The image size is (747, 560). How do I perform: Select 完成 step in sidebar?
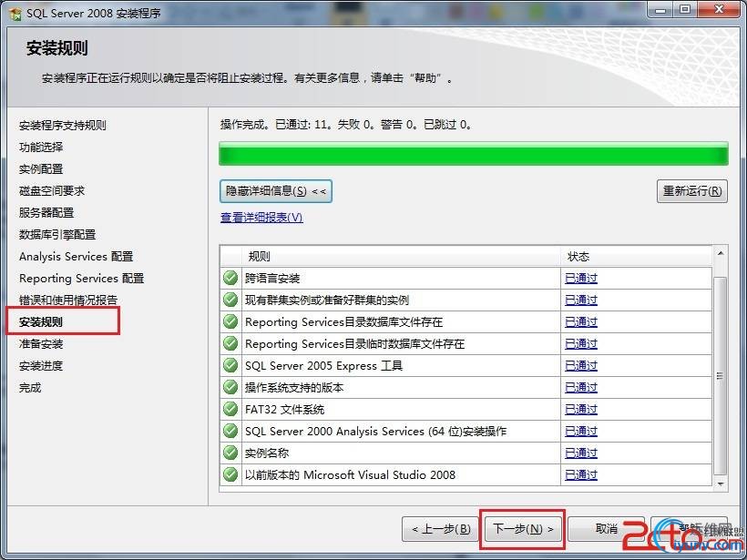click(30, 388)
